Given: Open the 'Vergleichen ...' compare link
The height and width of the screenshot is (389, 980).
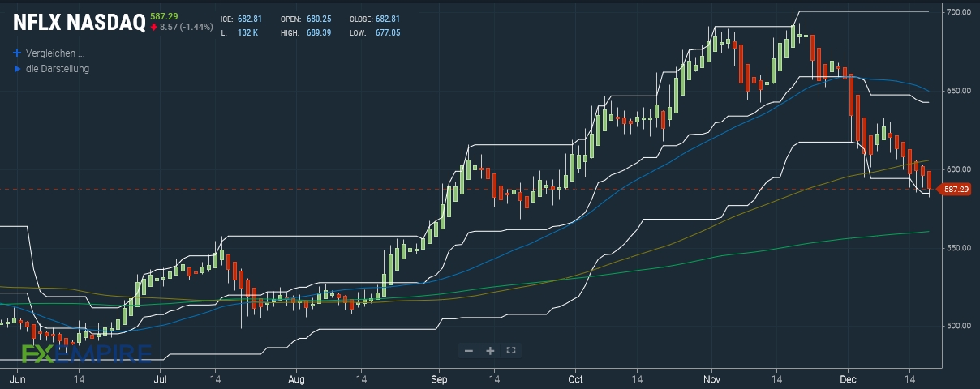Looking at the screenshot, I should [x=55, y=53].
